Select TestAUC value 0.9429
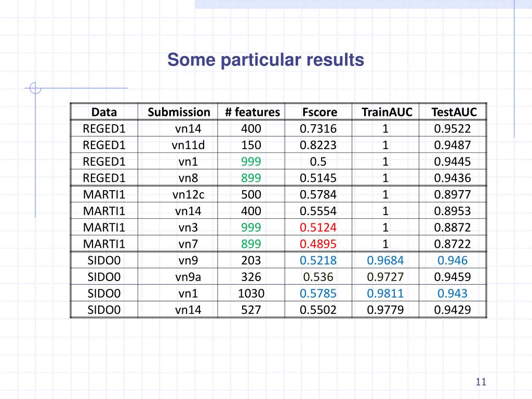Viewport: 532px width, 399px height. click(x=453, y=310)
